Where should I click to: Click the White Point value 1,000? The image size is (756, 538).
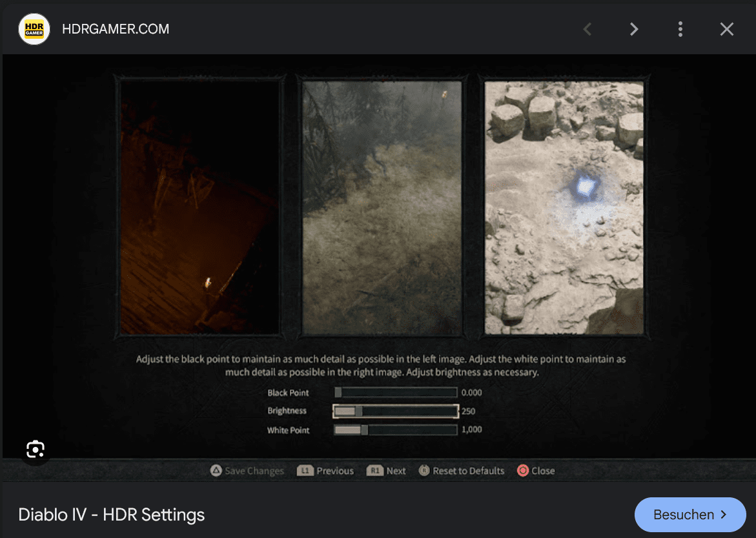pos(471,429)
